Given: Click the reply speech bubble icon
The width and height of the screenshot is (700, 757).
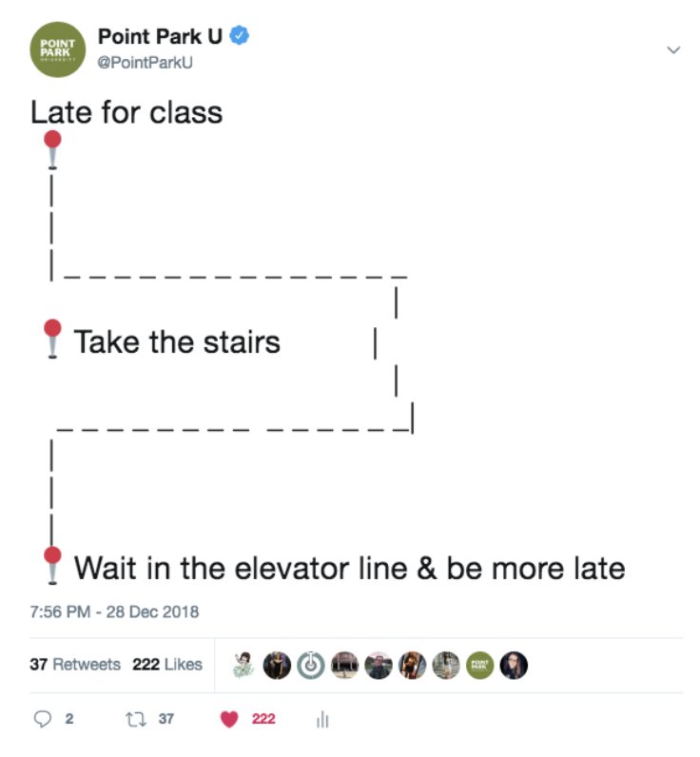Looking at the screenshot, I should tap(43, 719).
